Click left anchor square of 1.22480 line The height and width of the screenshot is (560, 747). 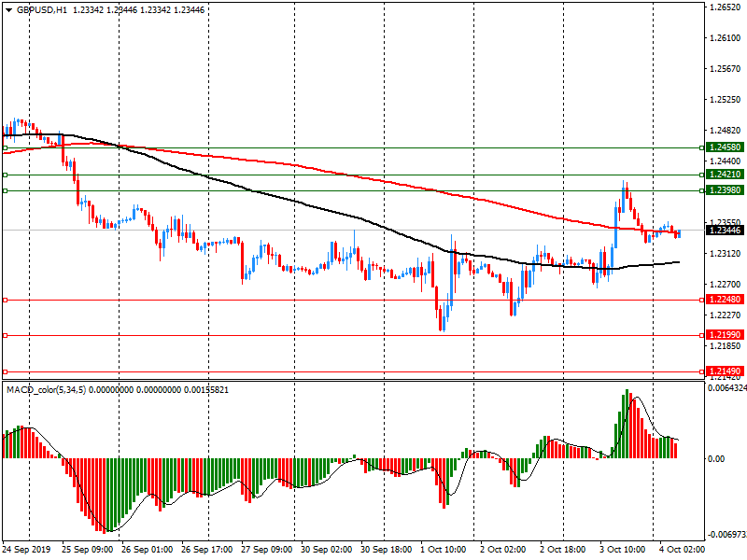coord(6,300)
